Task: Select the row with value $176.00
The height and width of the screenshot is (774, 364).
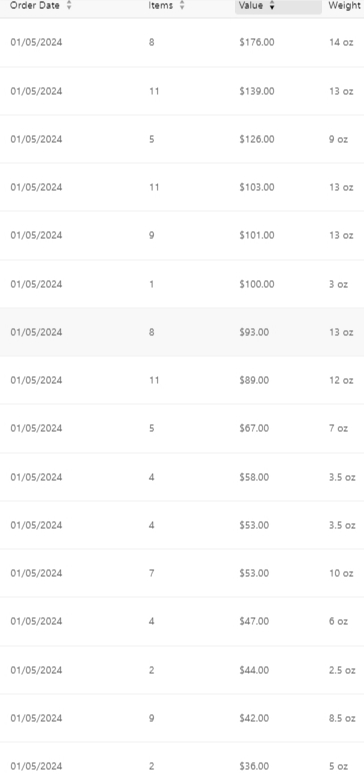Action: tap(182, 42)
